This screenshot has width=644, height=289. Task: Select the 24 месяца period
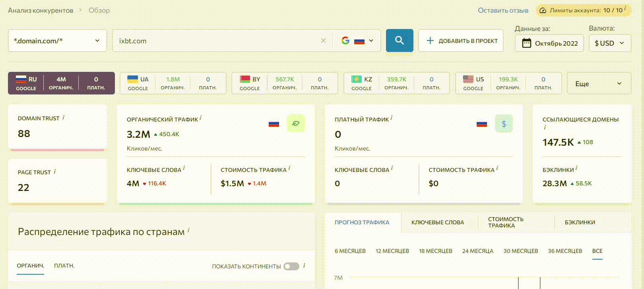[478, 251]
